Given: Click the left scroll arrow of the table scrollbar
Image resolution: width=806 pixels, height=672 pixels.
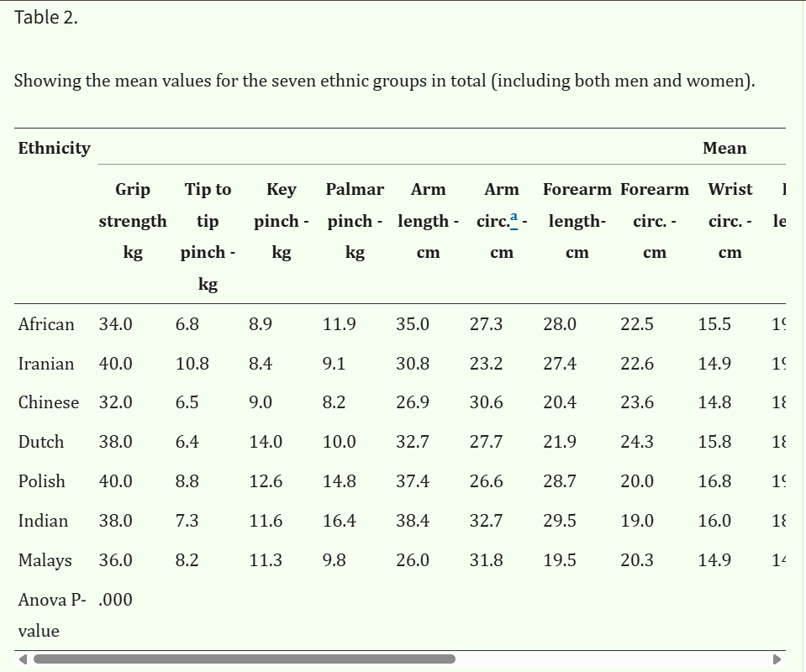Looking at the screenshot, I should click(23, 659).
